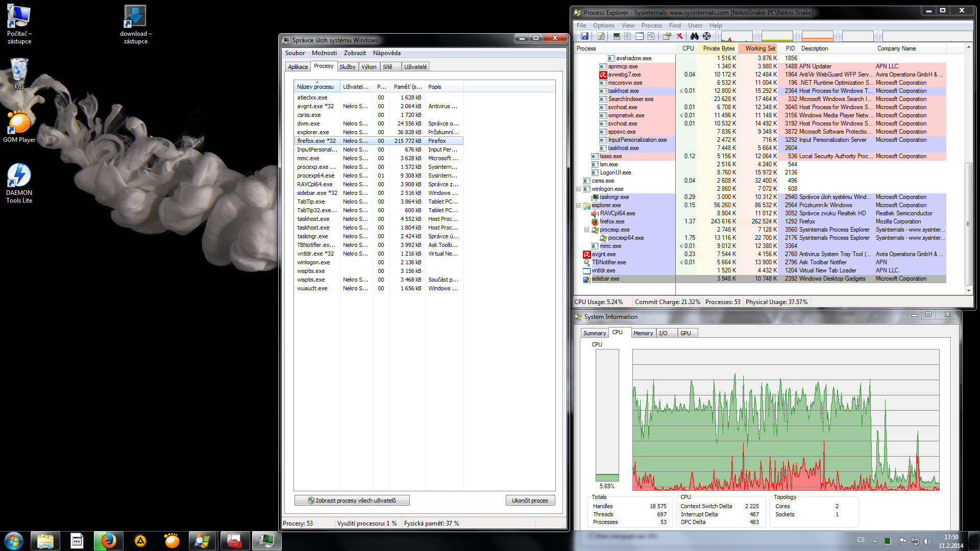Click the CPU history graph in System Information
980x551 pixels.
coord(786,420)
